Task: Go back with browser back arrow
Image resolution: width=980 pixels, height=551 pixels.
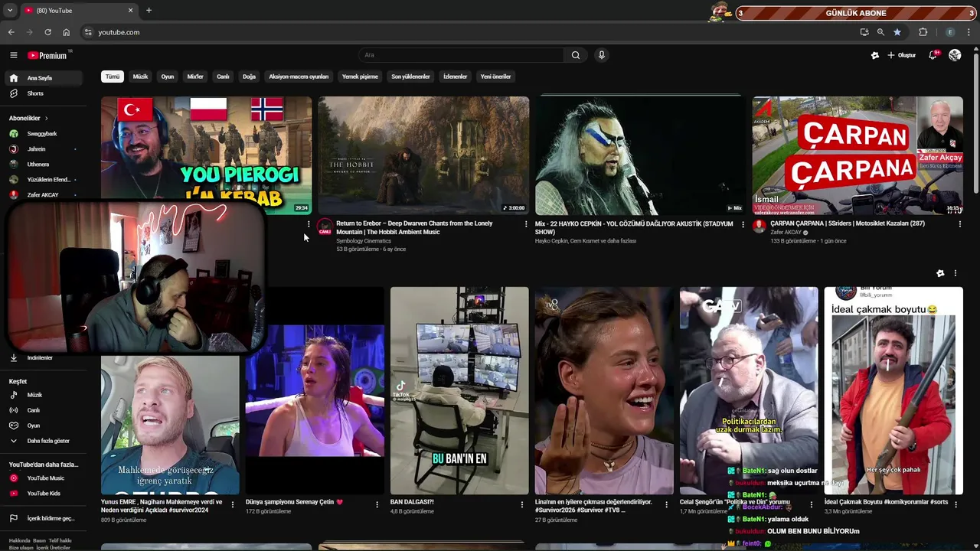Action: click(11, 32)
